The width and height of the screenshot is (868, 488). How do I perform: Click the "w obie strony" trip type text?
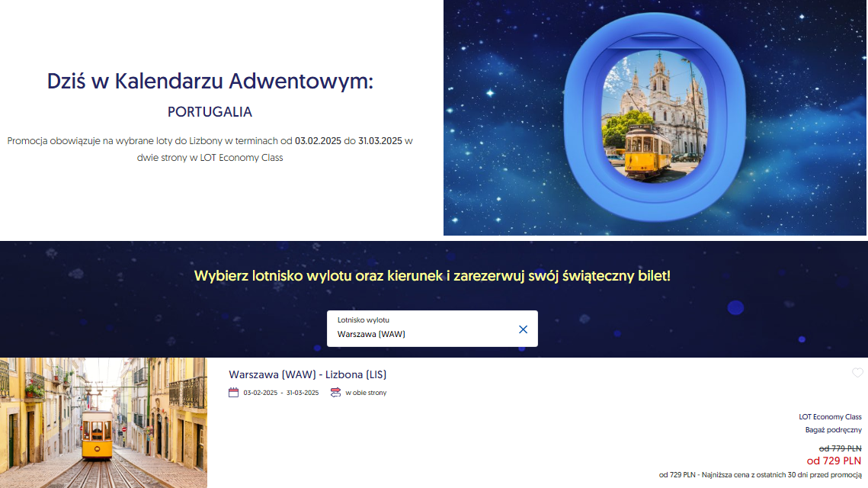click(366, 393)
